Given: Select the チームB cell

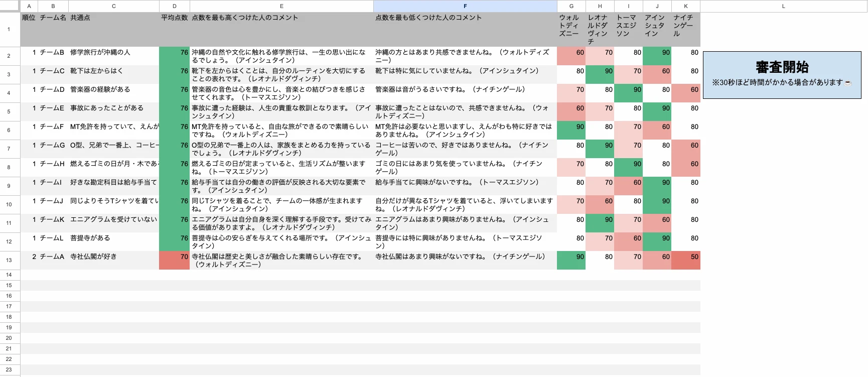Looking at the screenshot, I should pos(53,56).
